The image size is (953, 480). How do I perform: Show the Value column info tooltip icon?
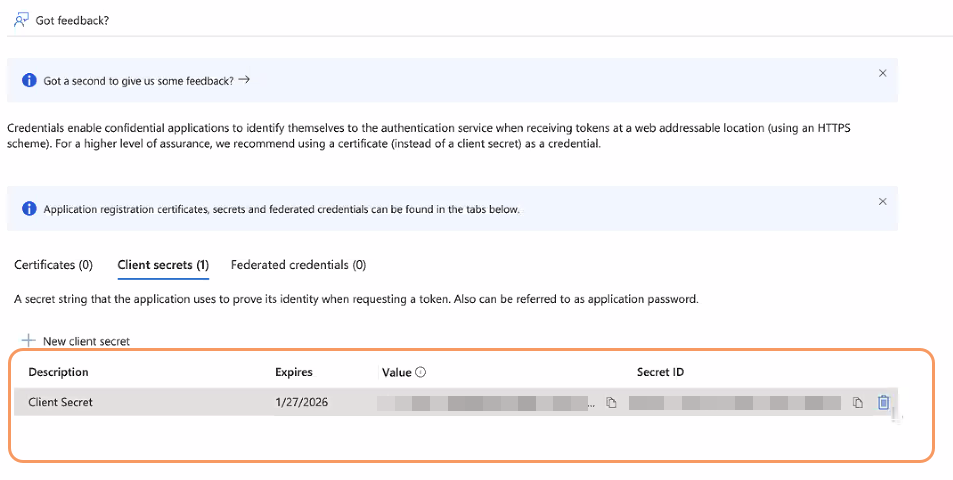[420, 372]
